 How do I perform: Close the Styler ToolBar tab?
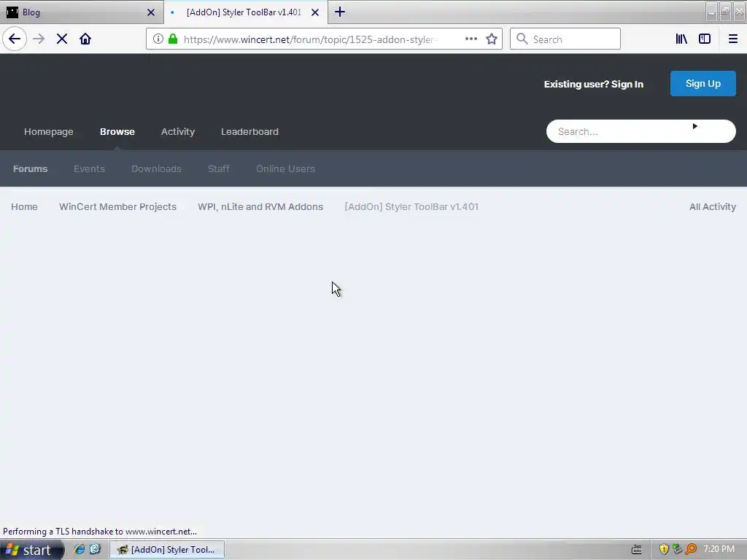coord(315,12)
